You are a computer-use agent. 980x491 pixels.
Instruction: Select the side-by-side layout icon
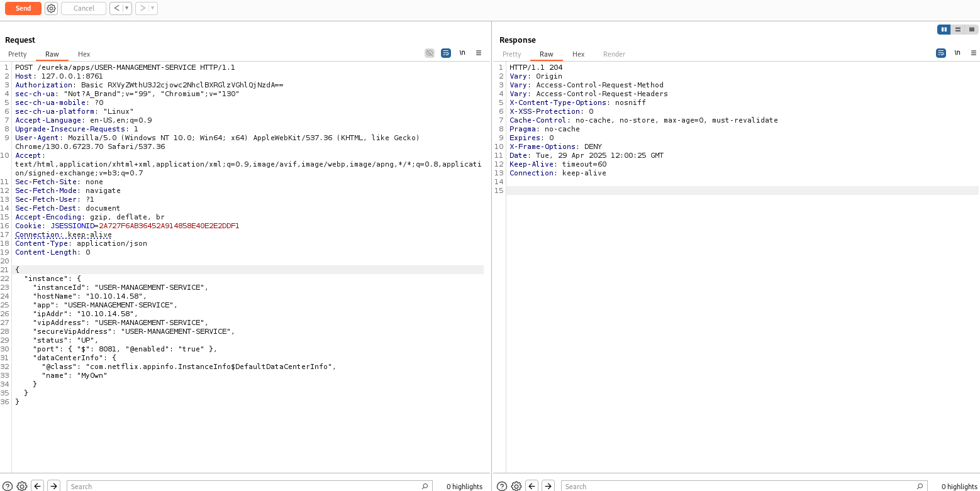[944, 30]
